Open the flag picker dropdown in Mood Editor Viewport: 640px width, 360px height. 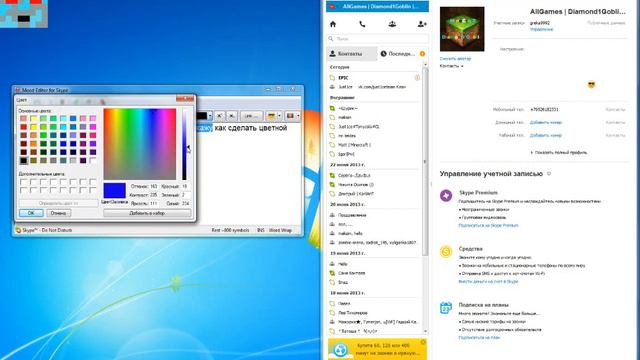tap(298, 116)
